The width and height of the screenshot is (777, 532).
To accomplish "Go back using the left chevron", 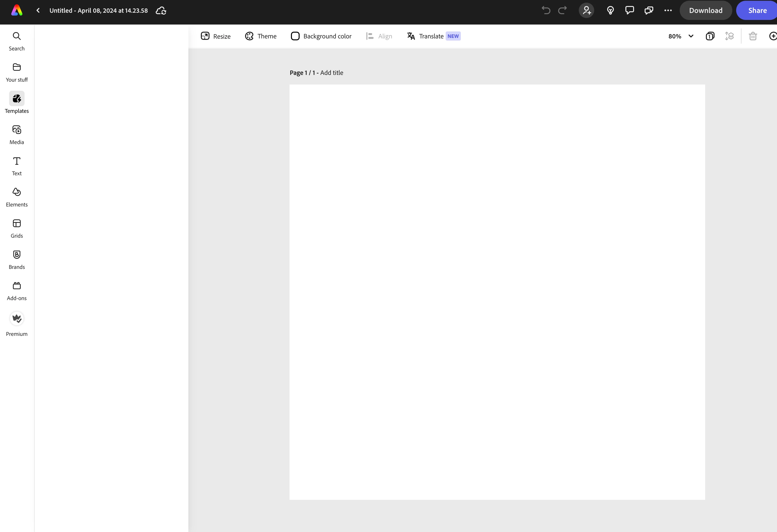I will click(38, 10).
